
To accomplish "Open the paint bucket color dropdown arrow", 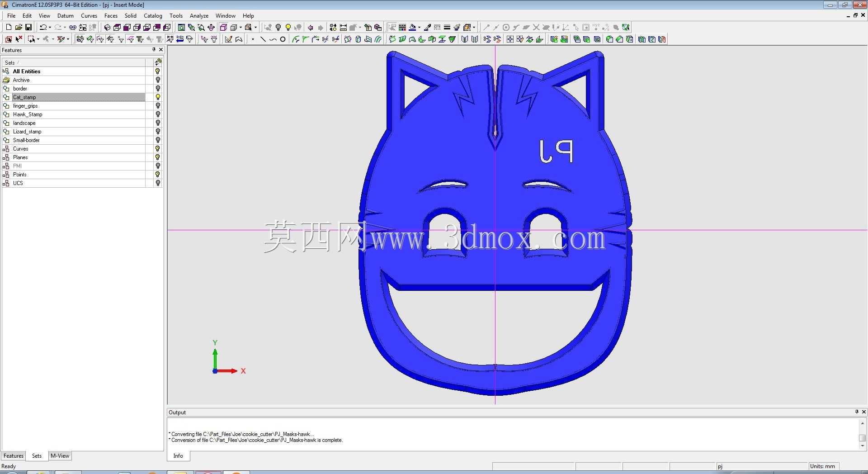I will [x=419, y=27].
